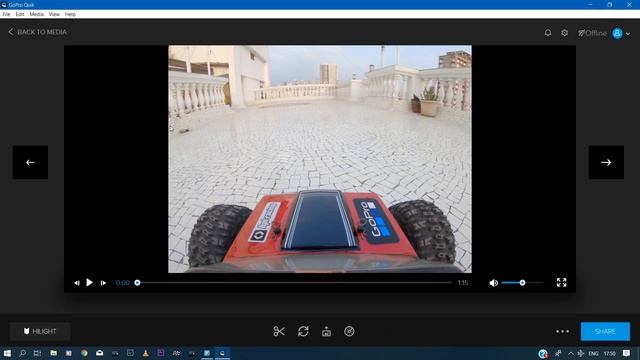
Task: Open the File menu
Action: coord(7,14)
